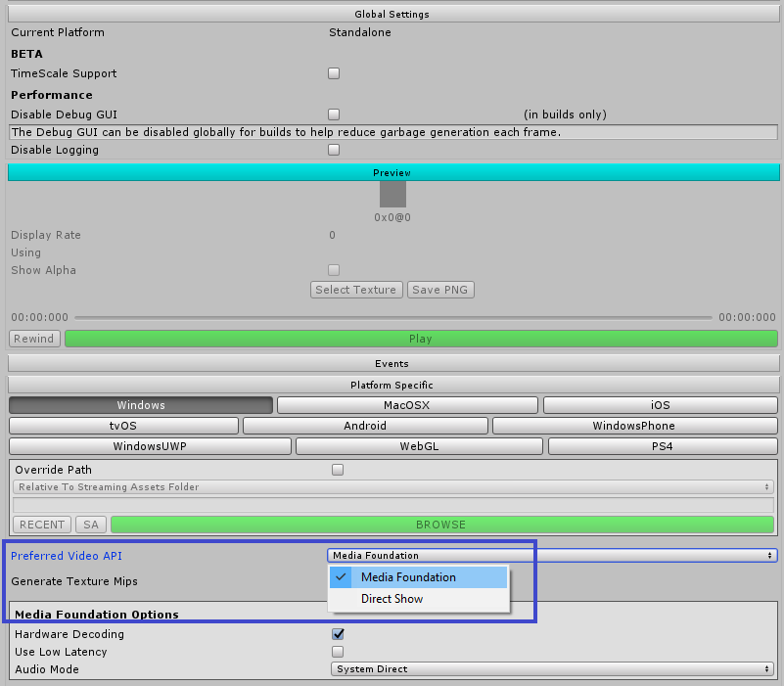784x686 pixels.
Task: Open the WebGL platform settings tab
Action: pos(418,445)
